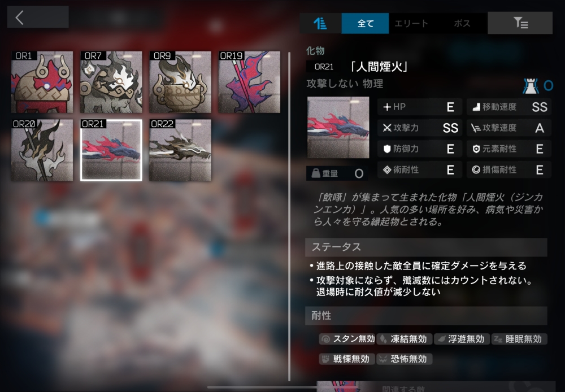Select the OR1 enemy thumbnail
This screenshot has width=565, height=392.
coord(42,82)
